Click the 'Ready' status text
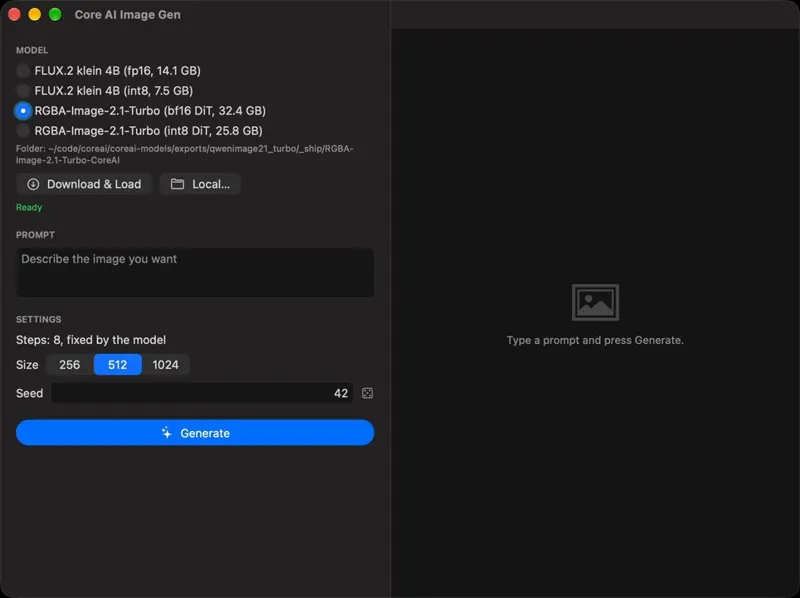 (x=29, y=208)
